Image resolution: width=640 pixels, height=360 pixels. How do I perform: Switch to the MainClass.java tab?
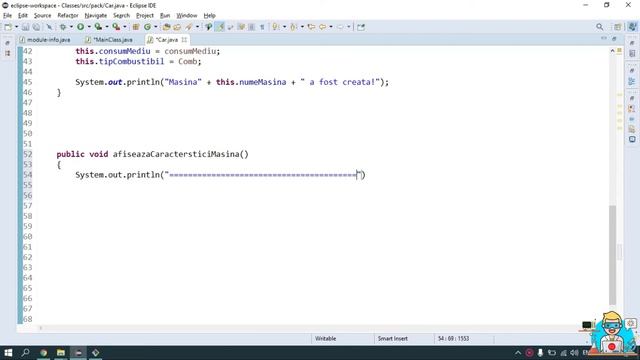pyautogui.click(x=109, y=40)
